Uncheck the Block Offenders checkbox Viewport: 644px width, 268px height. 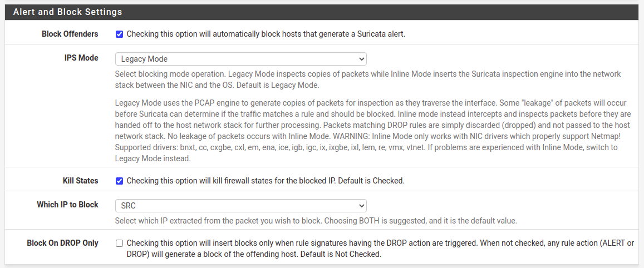[x=119, y=34]
